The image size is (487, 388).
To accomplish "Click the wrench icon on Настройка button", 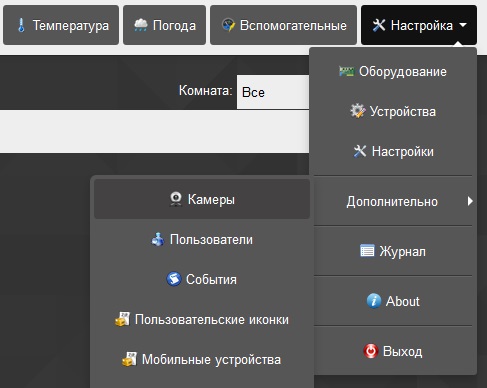I will (x=379, y=25).
